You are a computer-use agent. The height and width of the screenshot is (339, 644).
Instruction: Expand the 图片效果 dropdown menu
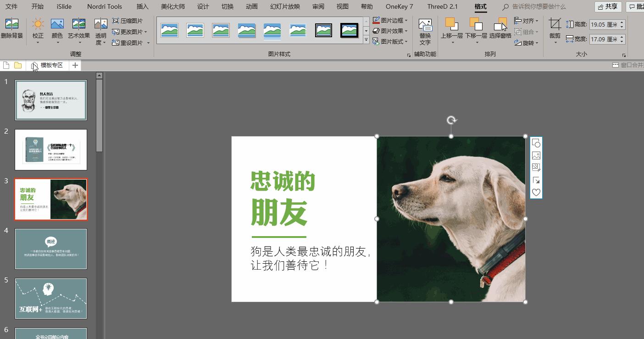coord(389,31)
